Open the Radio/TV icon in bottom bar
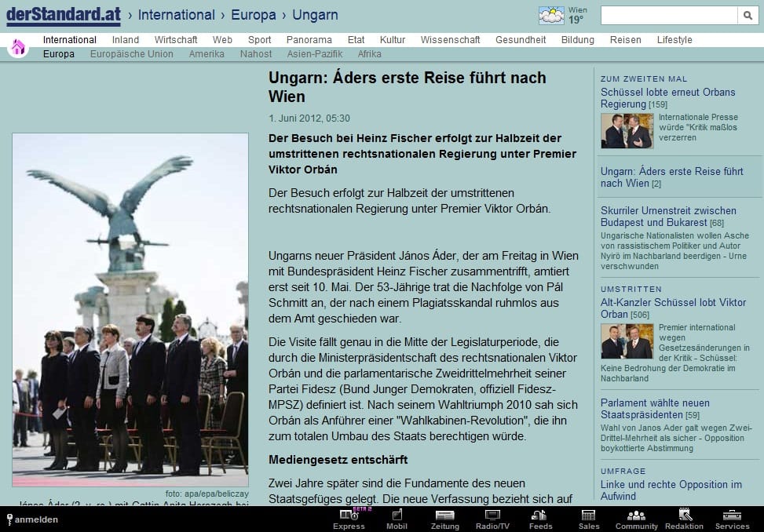 coord(492,519)
